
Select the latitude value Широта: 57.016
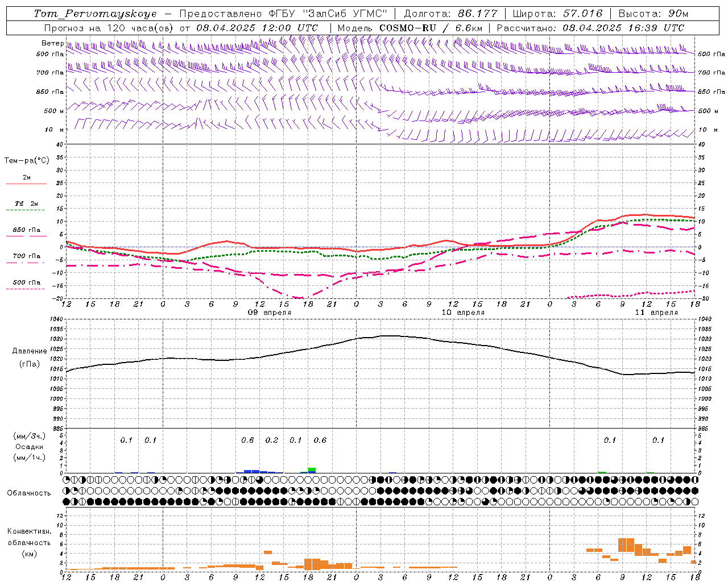click(x=557, y=14)
